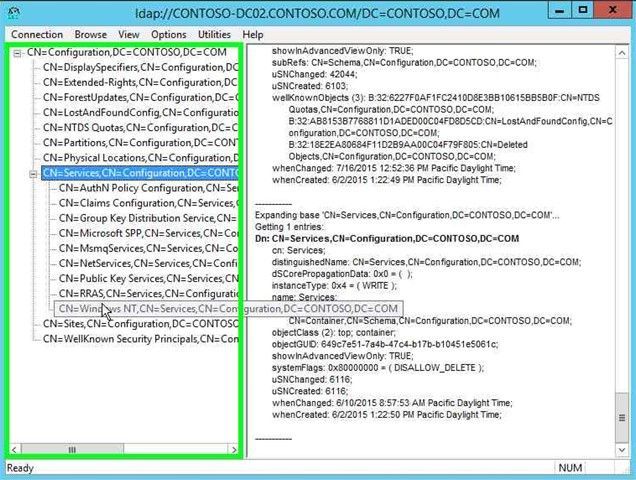Select CN=Windows NT entry

tap(228, 309)
